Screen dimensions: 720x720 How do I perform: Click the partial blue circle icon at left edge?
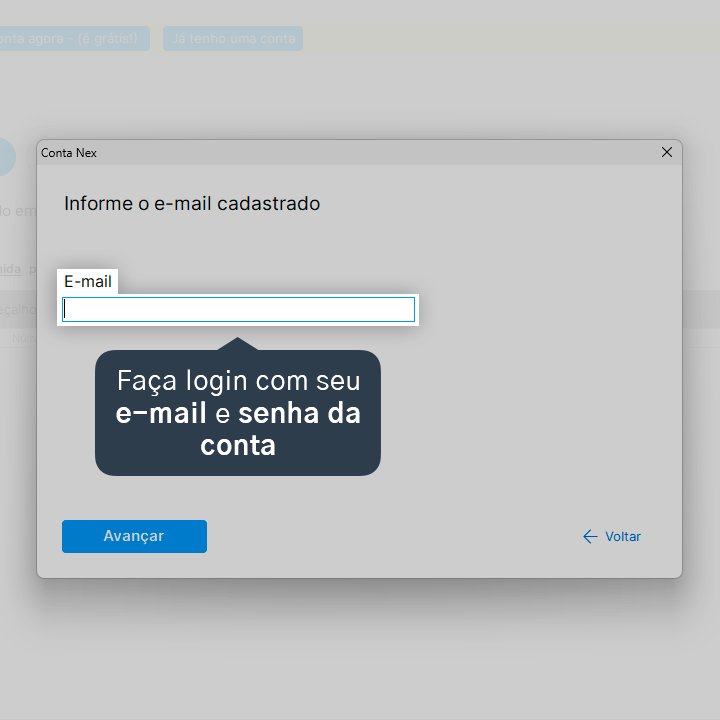[x=7, y=157]
